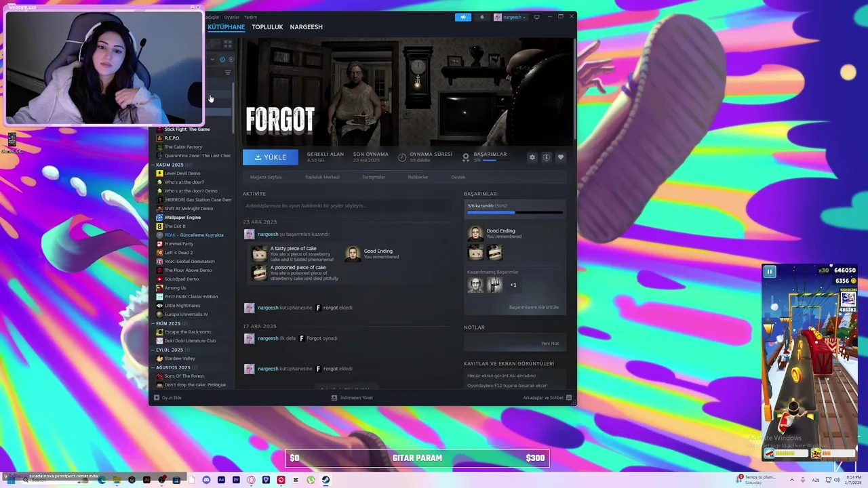Screen dimensions: 868x488
Task: Select Left 4 Dead 2 in library
Action: [178, 253]
